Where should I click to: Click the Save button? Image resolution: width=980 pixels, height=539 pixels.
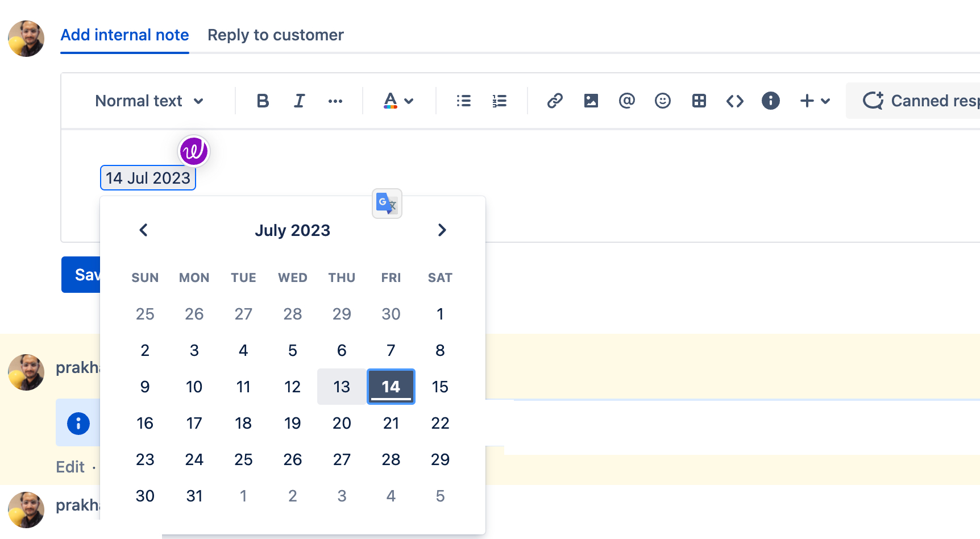point(81,275)
